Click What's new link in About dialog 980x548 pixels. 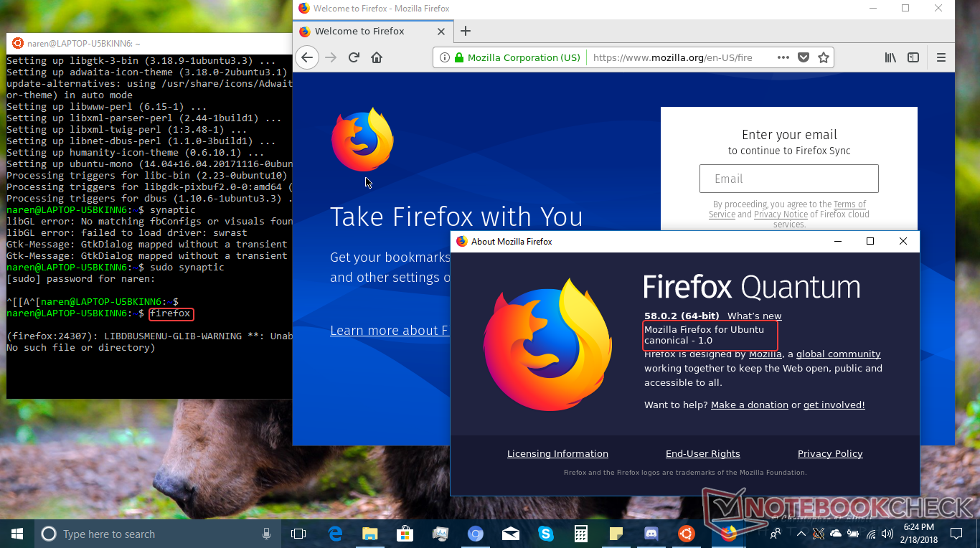pos(755,316)
